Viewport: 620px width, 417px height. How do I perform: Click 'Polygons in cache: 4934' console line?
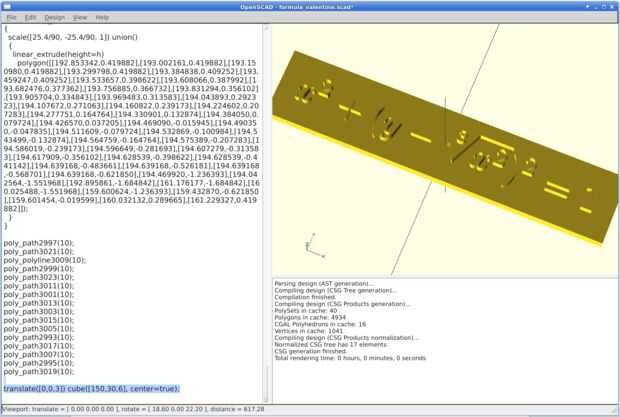click(x=310, y=317)
